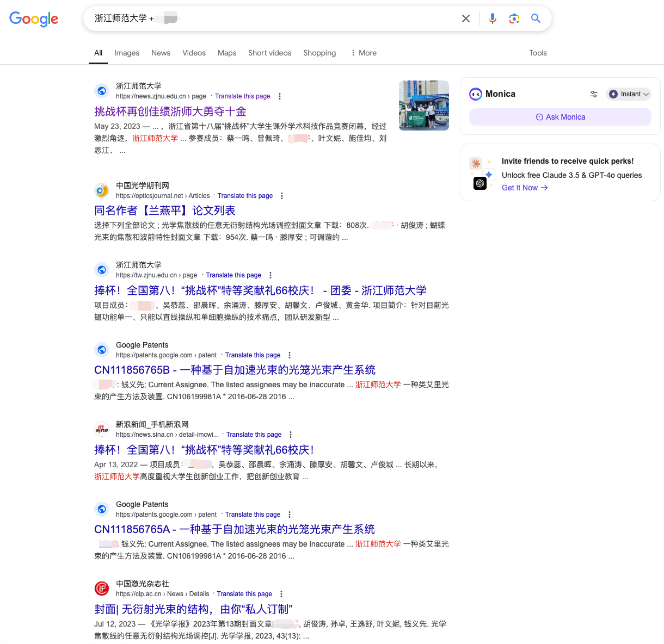Open the first result's thumbnail image
664x644 pixels.
423,106
